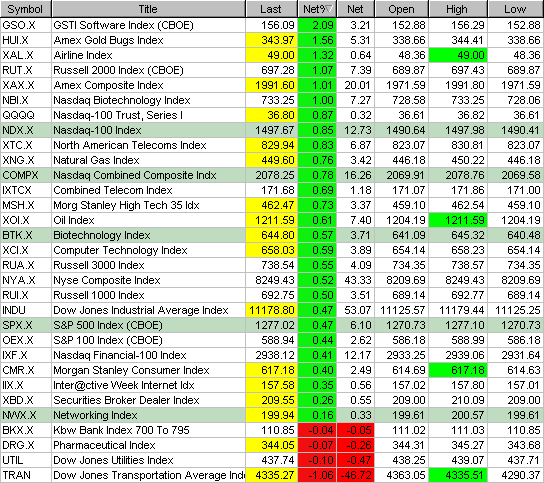Click the S&P 500 Index (CBOE) row

tap(272, 325)
